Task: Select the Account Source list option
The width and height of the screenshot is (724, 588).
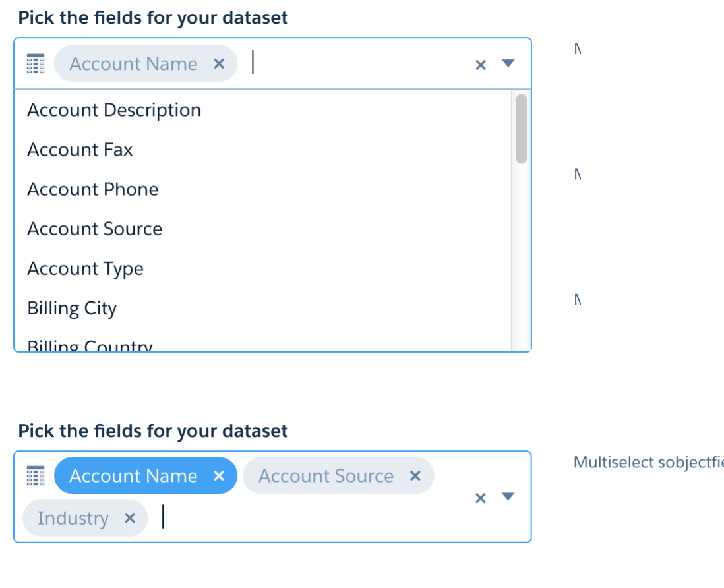Action: coord(94,229)
